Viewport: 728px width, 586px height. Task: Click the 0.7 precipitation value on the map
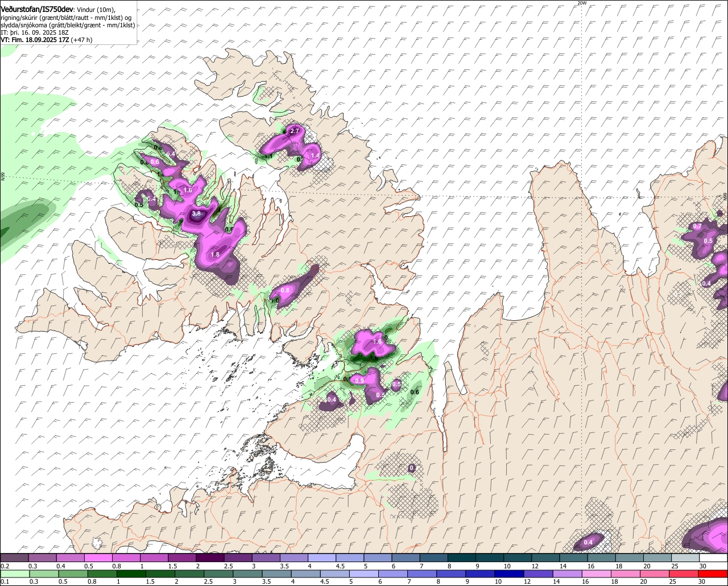[x=697, y=226]
